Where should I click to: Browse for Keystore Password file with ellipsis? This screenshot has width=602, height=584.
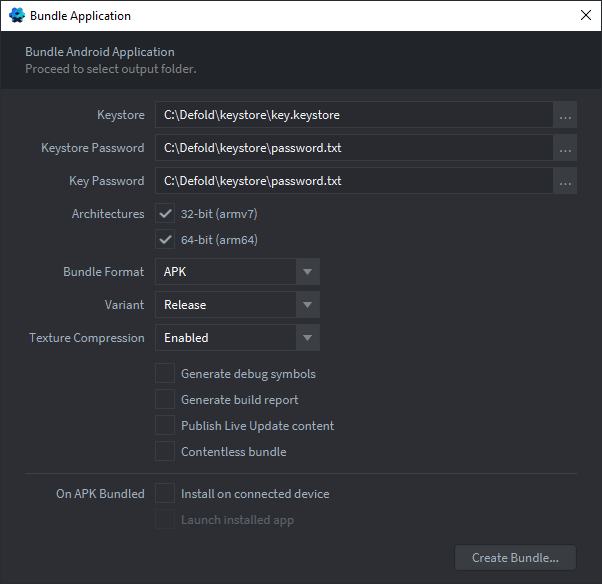565,148
